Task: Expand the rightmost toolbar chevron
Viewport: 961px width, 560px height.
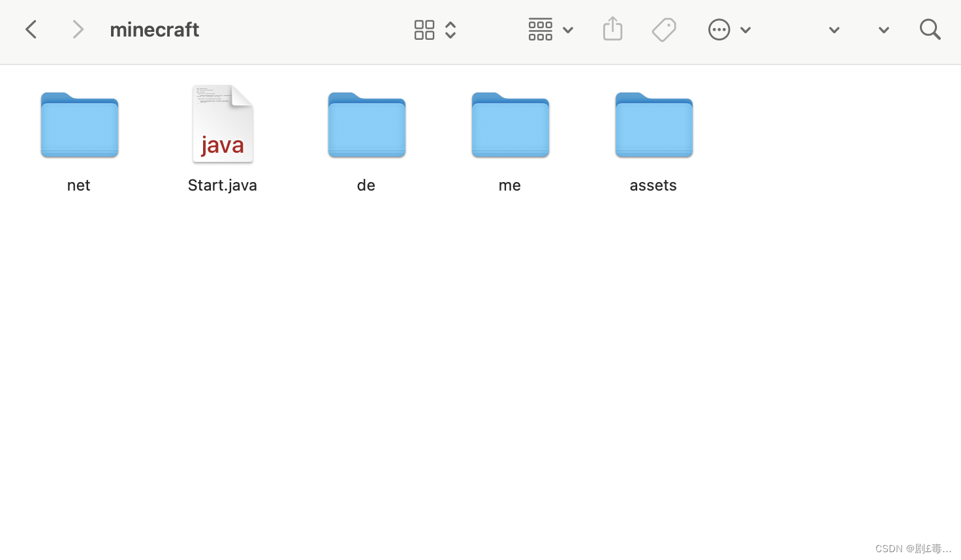Action: click(x=883, y=29)
